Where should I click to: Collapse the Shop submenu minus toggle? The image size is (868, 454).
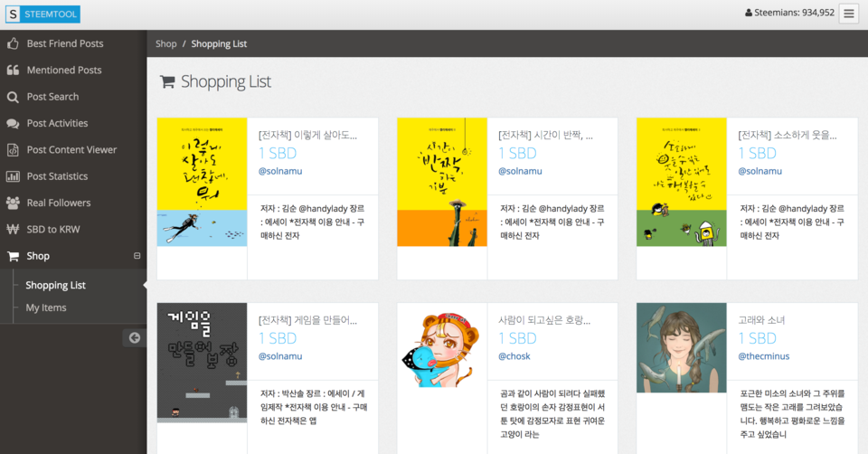[x=137, y=256]
